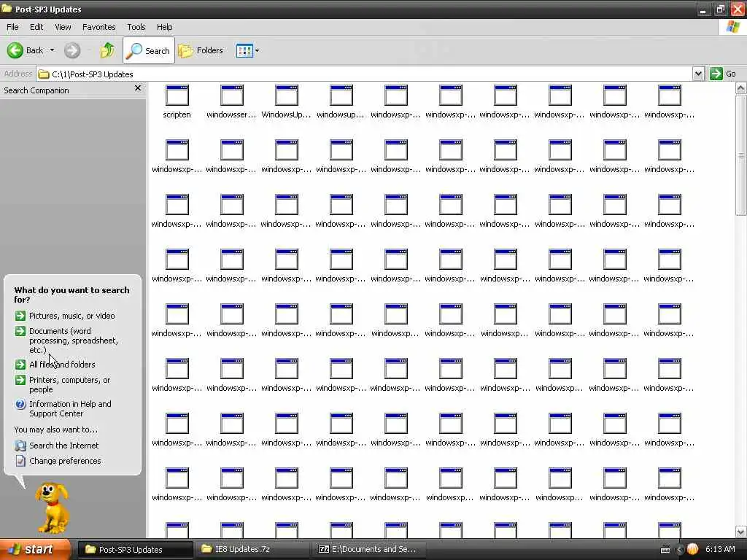Close the Search Companion pane
The image size is (747, 560).
pos(138,88)
